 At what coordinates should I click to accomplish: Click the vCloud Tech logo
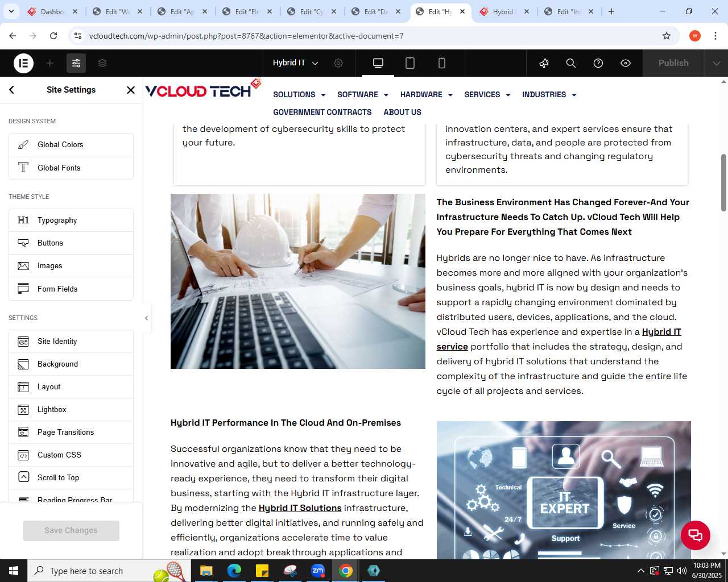203,89
